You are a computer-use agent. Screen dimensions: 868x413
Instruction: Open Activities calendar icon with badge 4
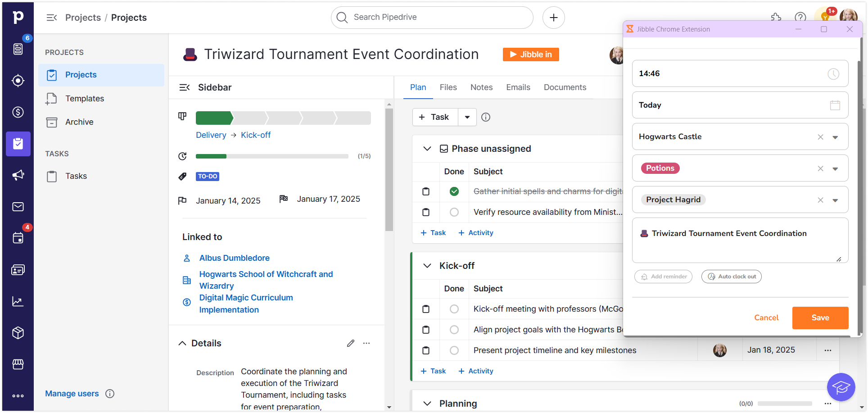(18, 238)
